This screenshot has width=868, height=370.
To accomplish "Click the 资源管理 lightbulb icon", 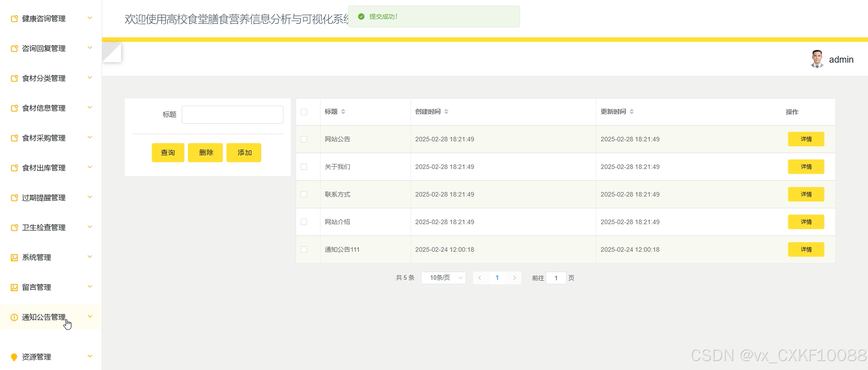I will tap(14, 357).
